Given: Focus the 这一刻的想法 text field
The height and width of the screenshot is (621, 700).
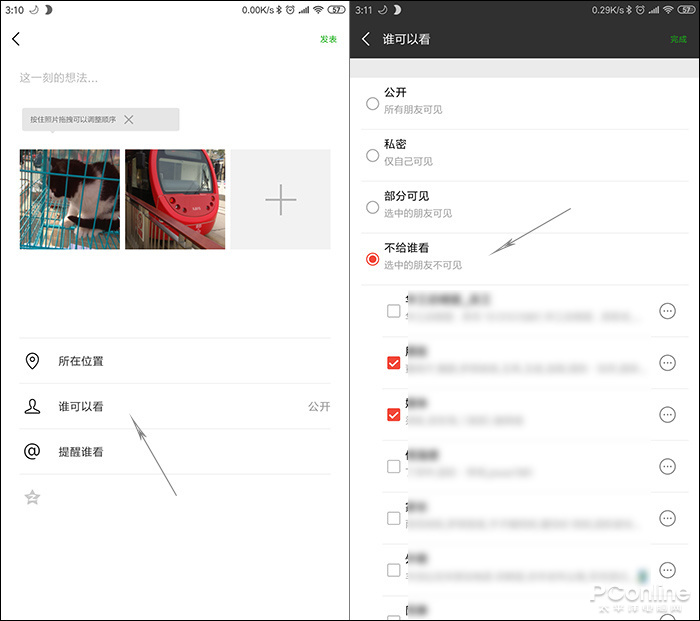Looking at the screenshot, I should [58, 78].
